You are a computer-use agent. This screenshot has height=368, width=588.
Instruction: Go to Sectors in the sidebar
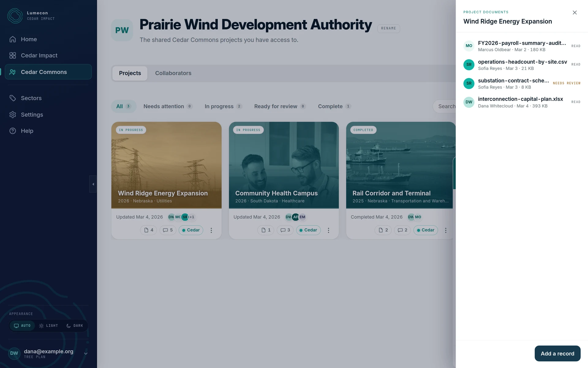(x=48, y=98)
